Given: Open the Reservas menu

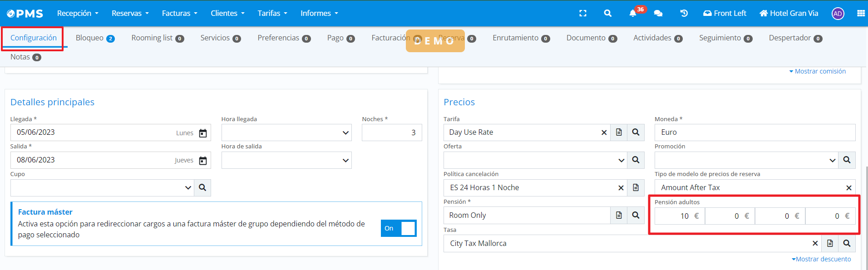Looking at the screenshot, I should coord(130,14).
